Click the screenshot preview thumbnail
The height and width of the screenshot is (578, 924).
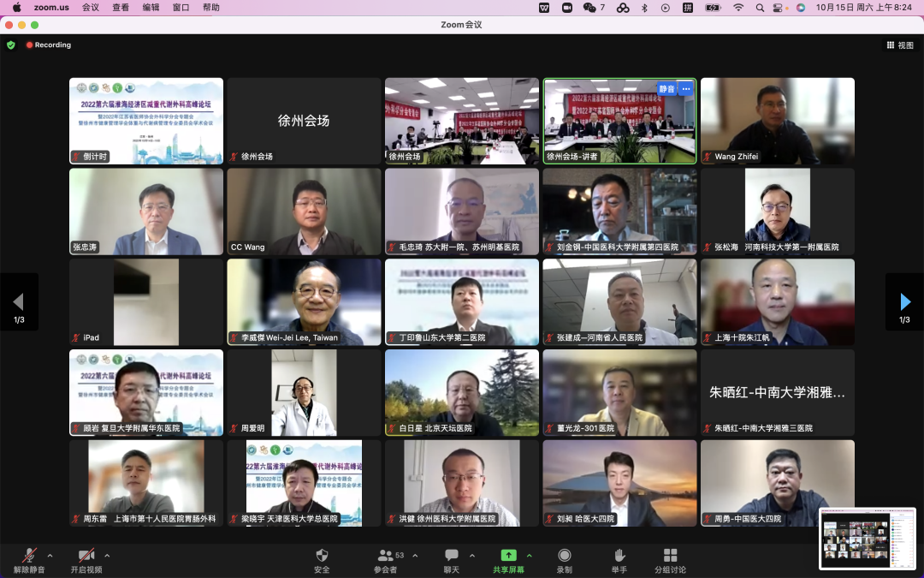867,539
